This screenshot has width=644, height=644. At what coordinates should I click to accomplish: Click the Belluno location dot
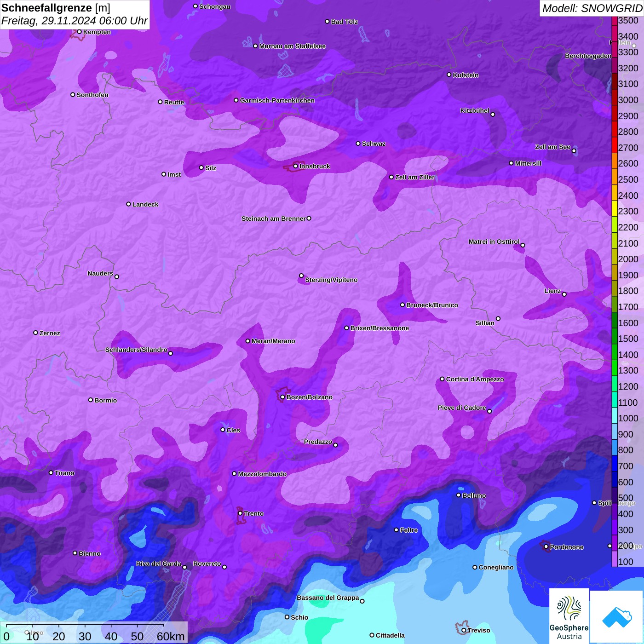tap(459, 495)
